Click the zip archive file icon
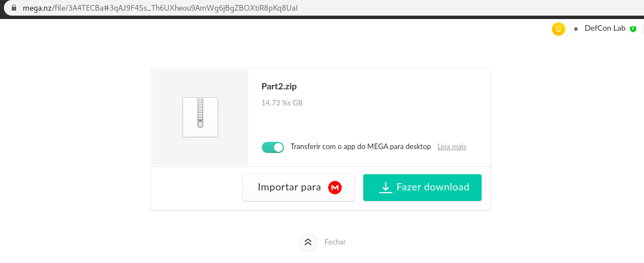The image size is (644, 263). [200, 117]
